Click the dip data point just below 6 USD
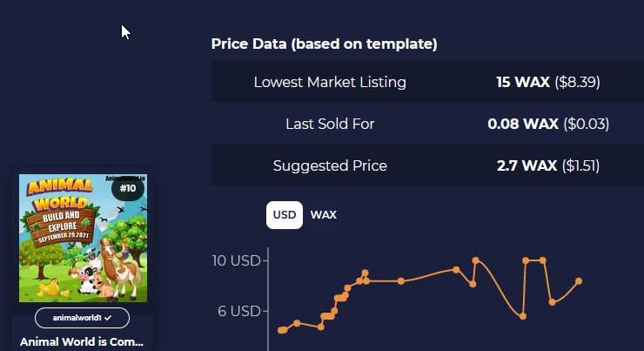644x351 pixels. (x=523, y=316)
